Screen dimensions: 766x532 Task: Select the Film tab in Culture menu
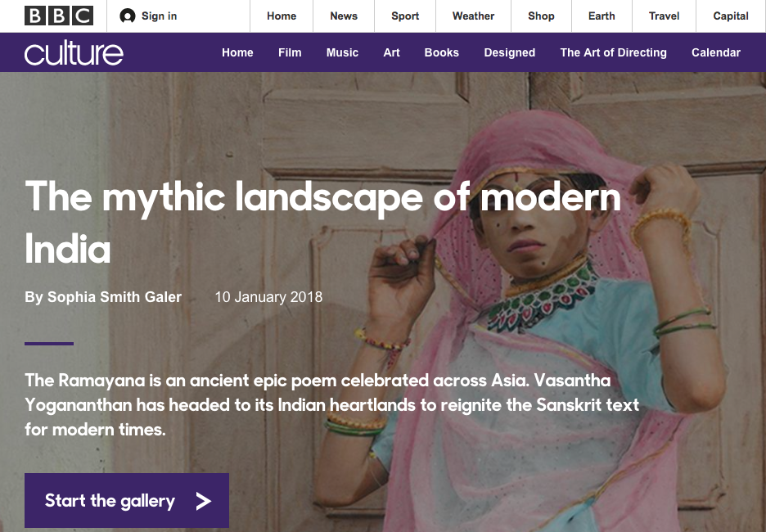pos(290,52)
